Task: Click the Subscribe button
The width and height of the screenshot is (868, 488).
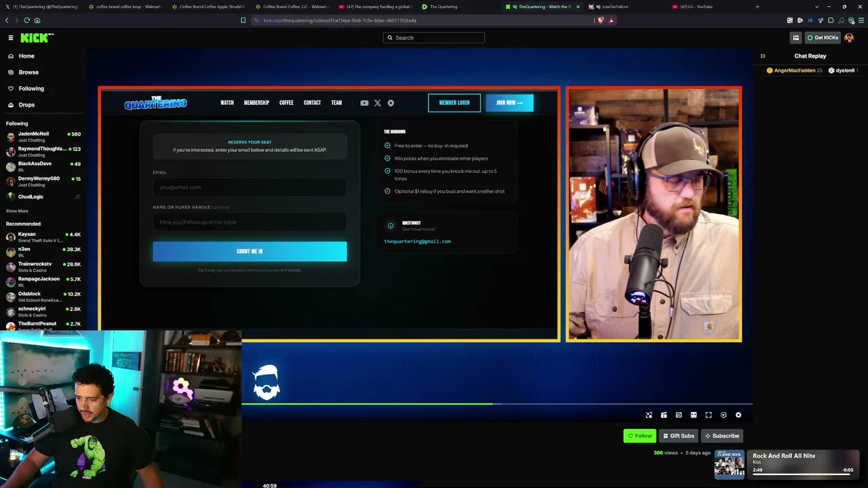Action: click(722, 436)
